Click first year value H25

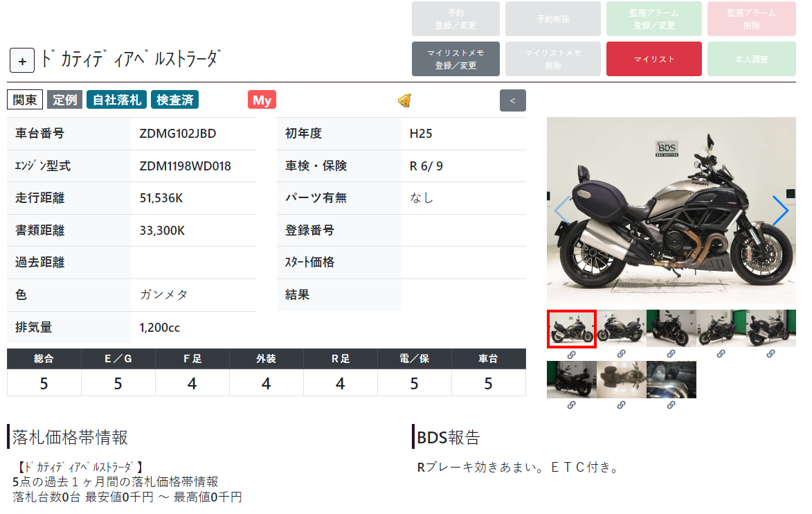[x=420, y=134]
